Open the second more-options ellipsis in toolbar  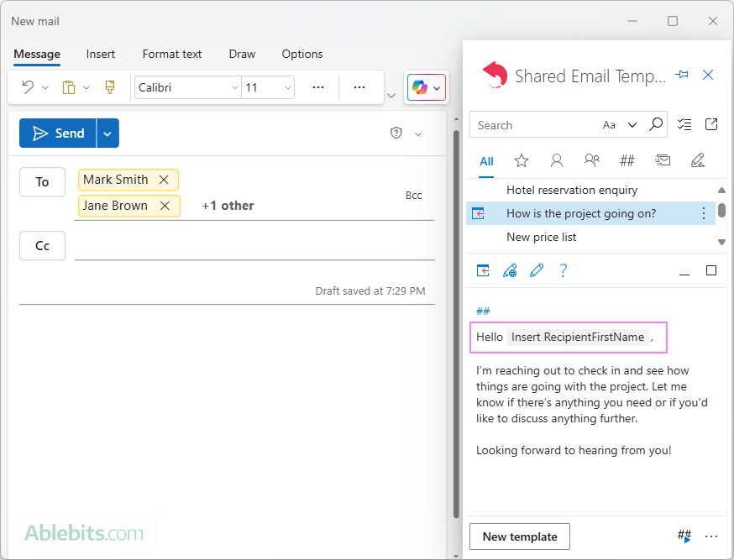click(359, 87)
